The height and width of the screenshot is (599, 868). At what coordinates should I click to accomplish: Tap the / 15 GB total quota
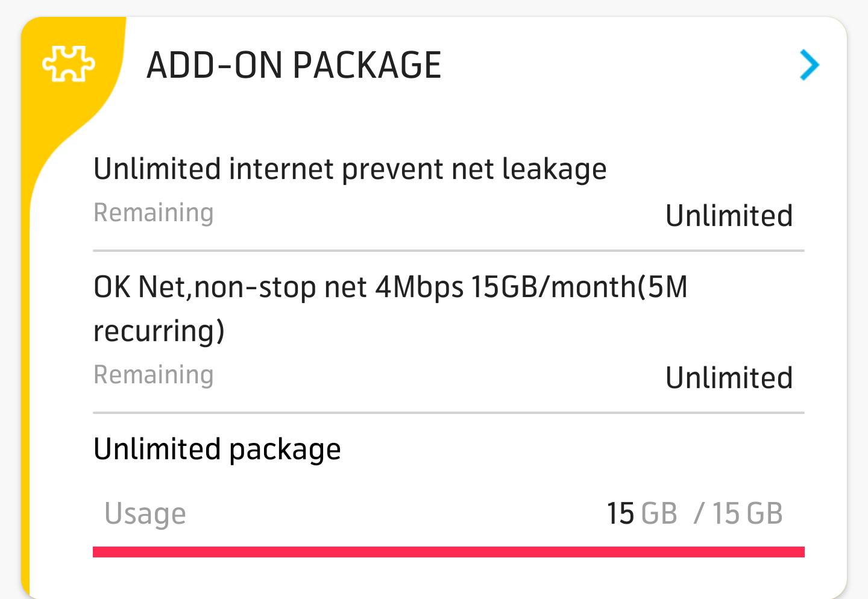tap(738, 513)
